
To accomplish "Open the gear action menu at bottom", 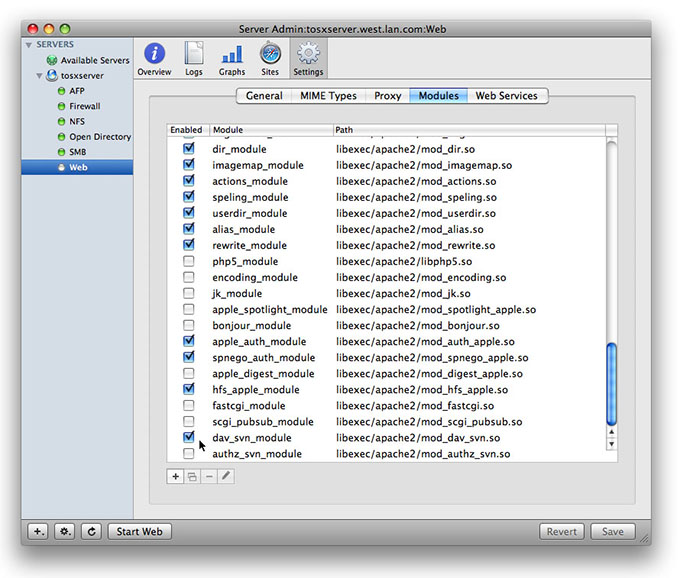I will [x=65, y=532].
